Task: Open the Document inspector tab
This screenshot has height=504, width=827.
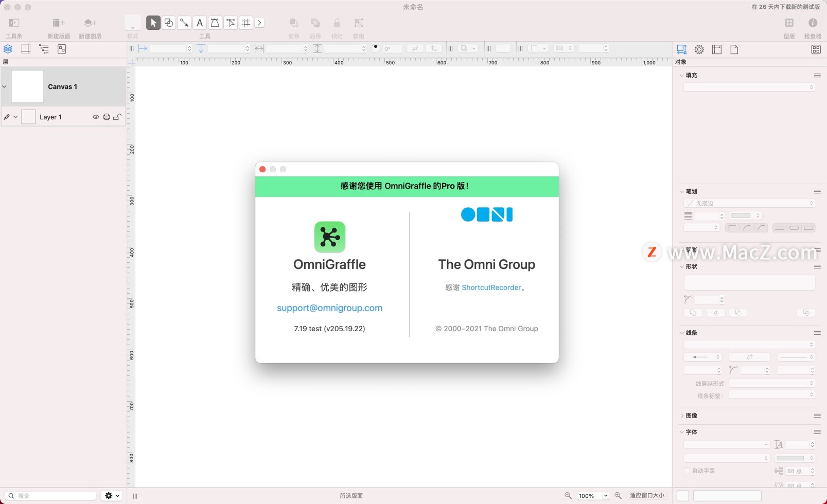Action: pyautogui.click(x=734, y=49)
